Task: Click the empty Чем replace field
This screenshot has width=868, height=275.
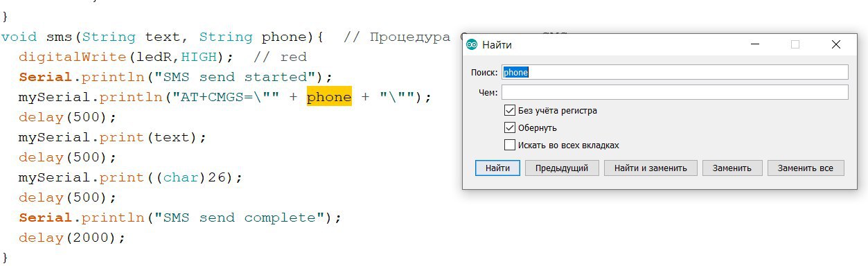Action: point(675,92)
